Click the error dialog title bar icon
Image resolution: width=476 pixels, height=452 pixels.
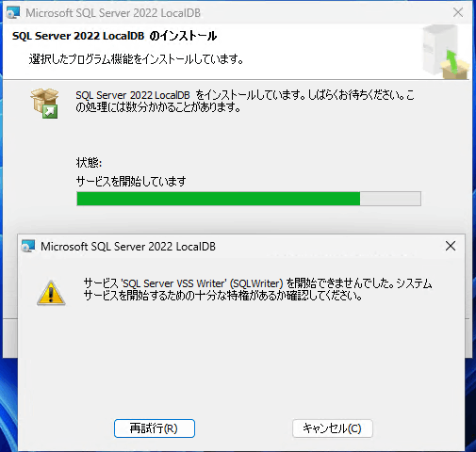point(28,247)
